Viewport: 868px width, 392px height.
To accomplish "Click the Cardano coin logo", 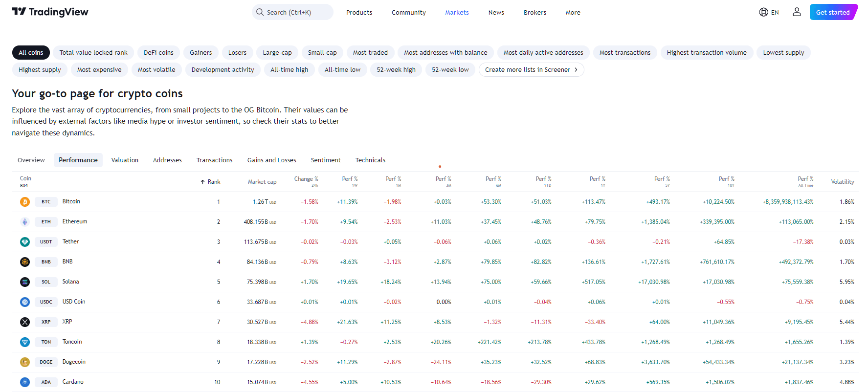I will pyautogui.click(x=25, y=382).
